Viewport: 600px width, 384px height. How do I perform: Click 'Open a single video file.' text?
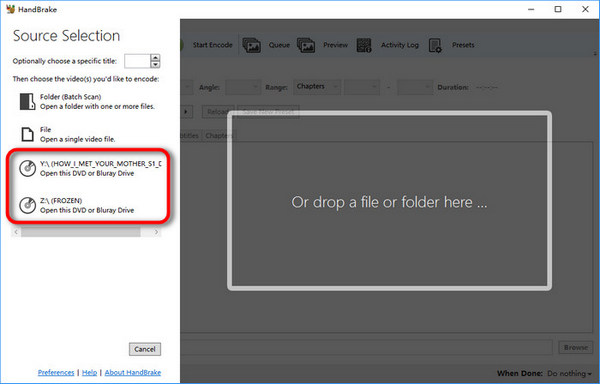78,139
